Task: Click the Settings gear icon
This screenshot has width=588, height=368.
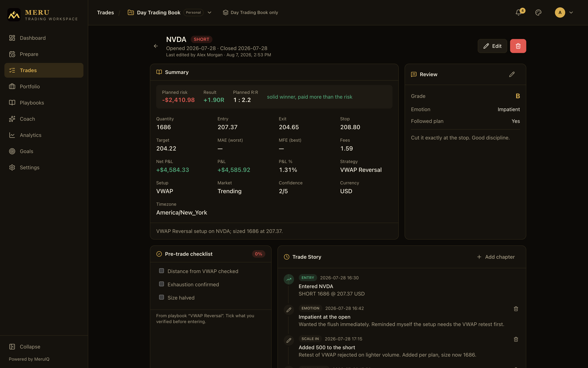Action: tap(12, 167)
